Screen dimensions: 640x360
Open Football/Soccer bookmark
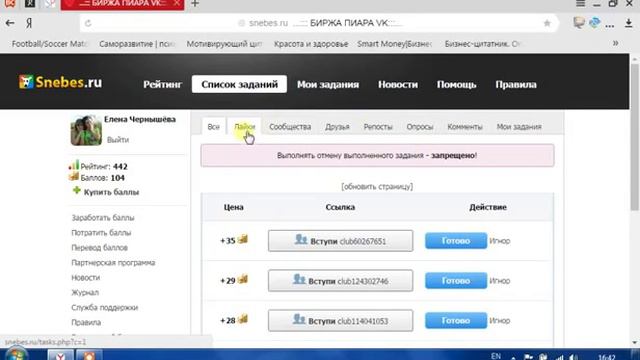[x=49, y=44]
